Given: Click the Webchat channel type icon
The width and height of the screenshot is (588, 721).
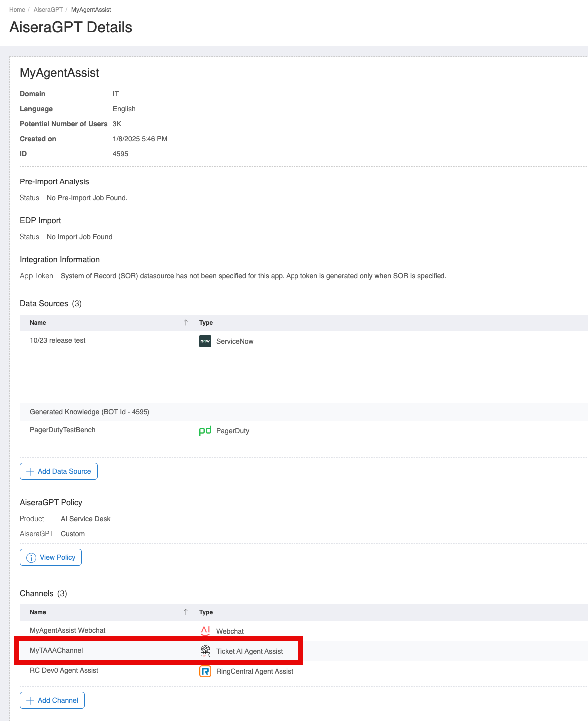Looking at the screenshot, I should 205,631.
